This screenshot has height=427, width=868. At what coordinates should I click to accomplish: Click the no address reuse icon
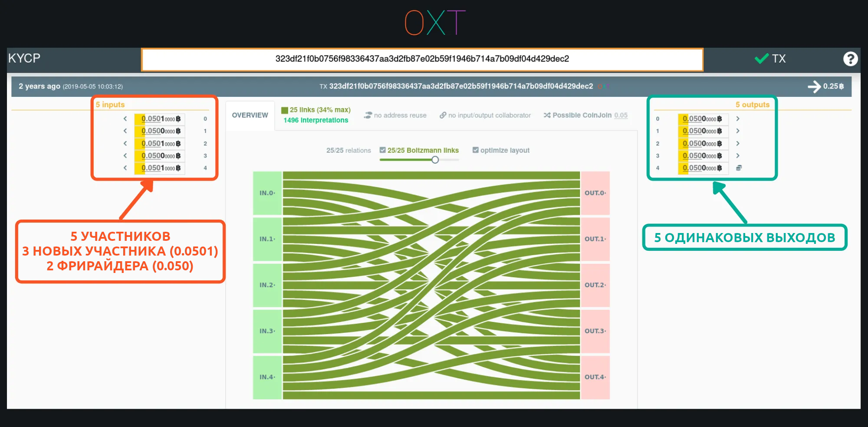(x=368, y=115)
